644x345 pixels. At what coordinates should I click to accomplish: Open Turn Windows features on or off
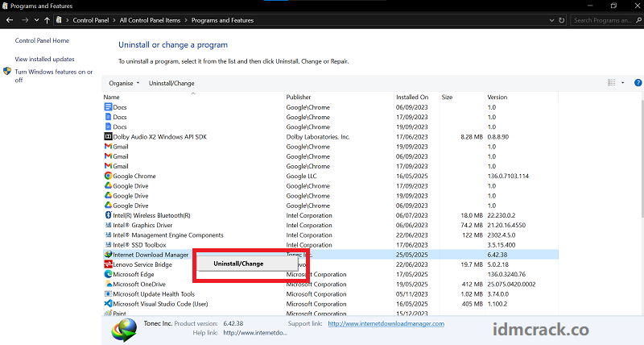click(54, 76)
